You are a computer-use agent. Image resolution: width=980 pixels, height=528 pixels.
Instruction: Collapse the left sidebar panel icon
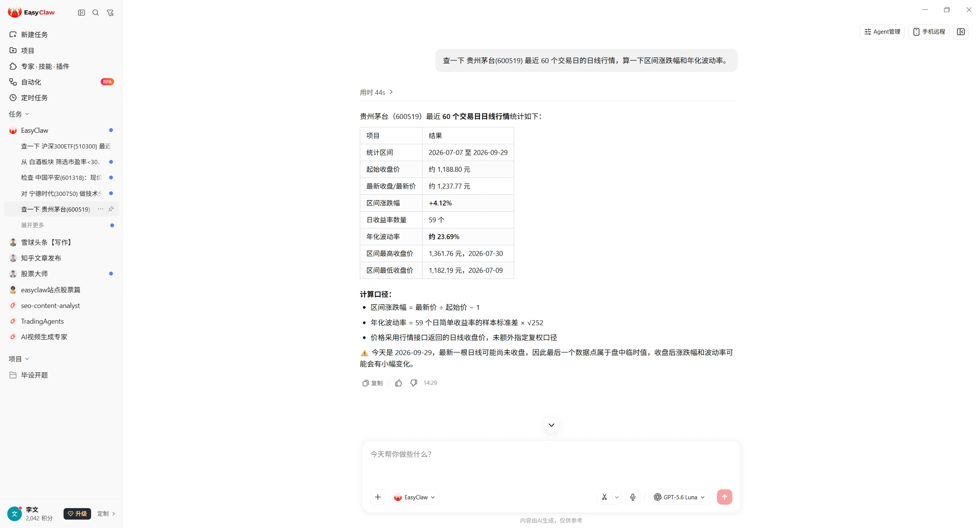[82, 13]
